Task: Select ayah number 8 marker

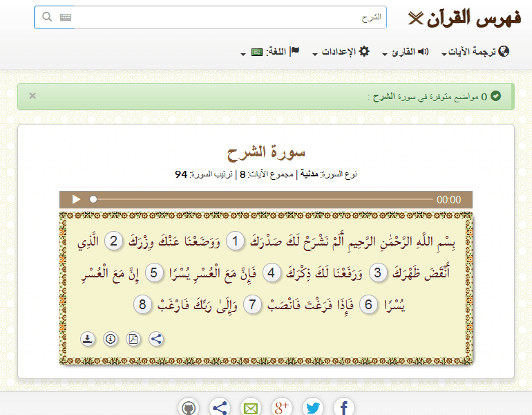Action: [142, 304]
